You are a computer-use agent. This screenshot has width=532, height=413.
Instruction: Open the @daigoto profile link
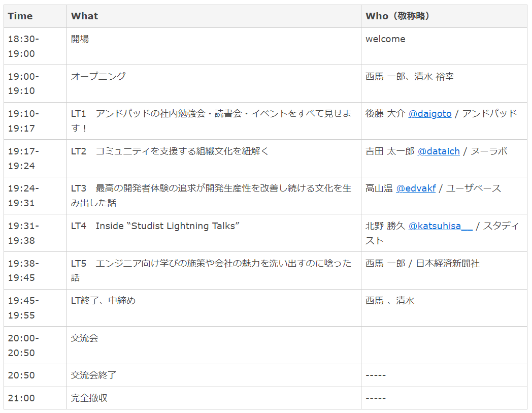click(430, 113)
